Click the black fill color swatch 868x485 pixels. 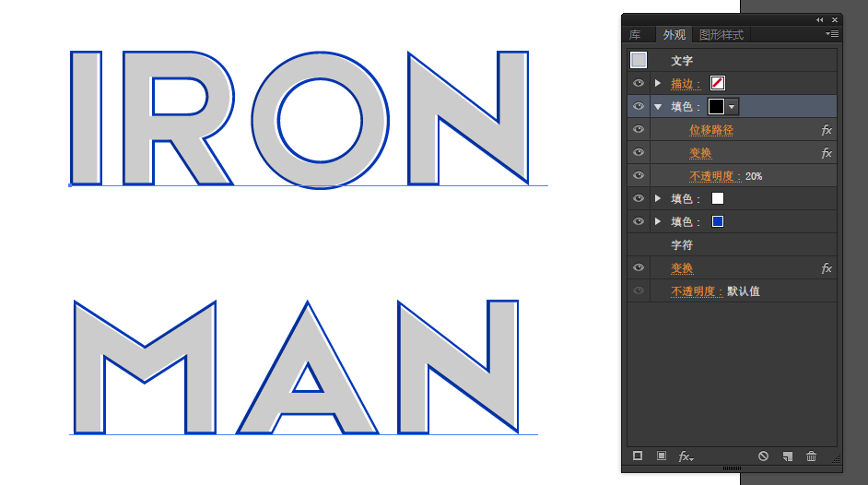[716, 106]
